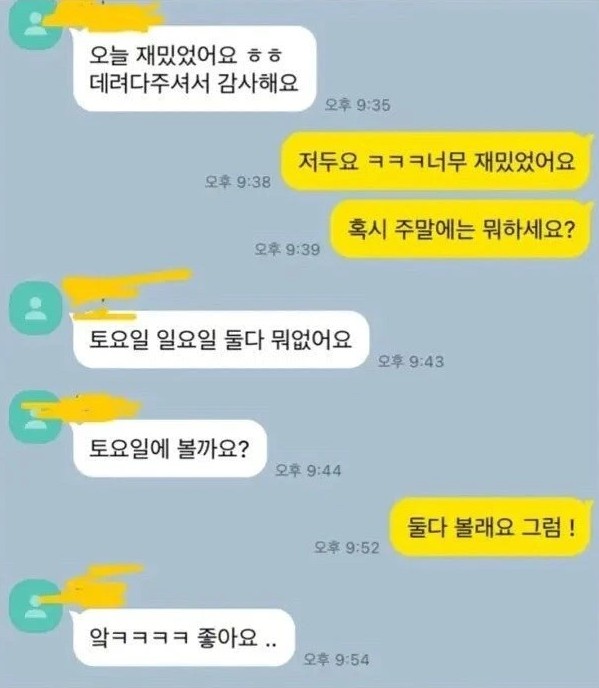This screenshot has width=599, height=688.
Task: Select the 토요일에 볼까요? message bubble
Action: pyautogui.click(x=170, y=448)
